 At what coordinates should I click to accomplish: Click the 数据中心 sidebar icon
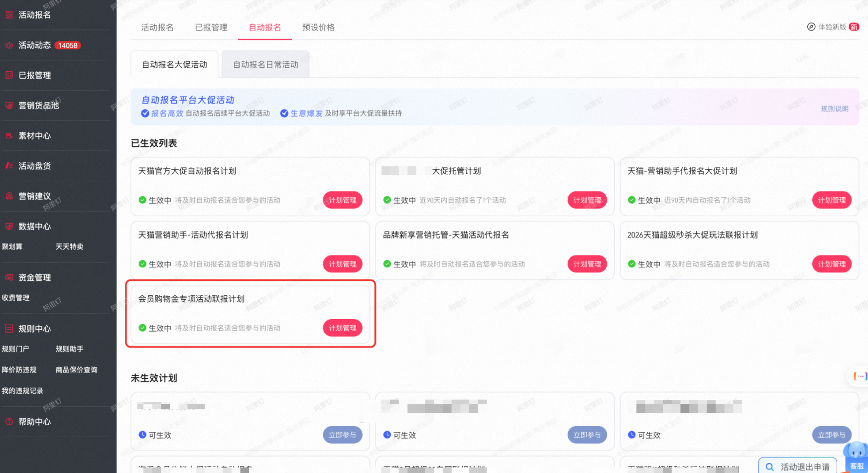click(x=9, y=226)
